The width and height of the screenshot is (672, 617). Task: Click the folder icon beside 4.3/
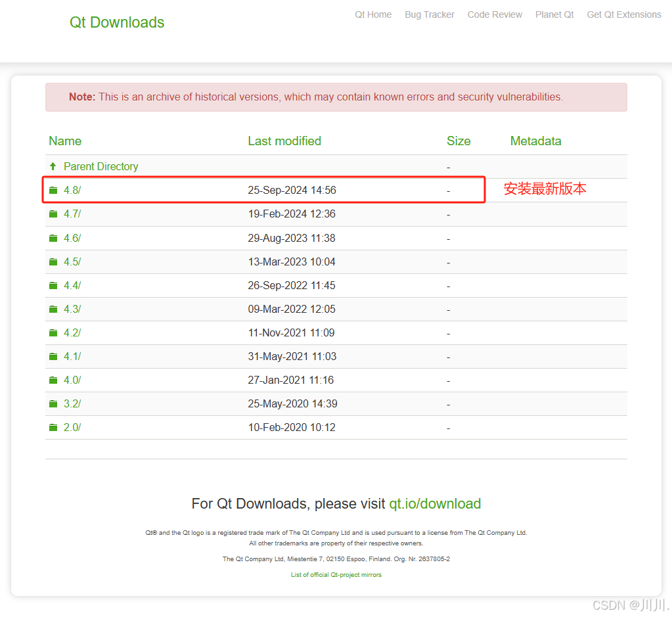(53, 309)
